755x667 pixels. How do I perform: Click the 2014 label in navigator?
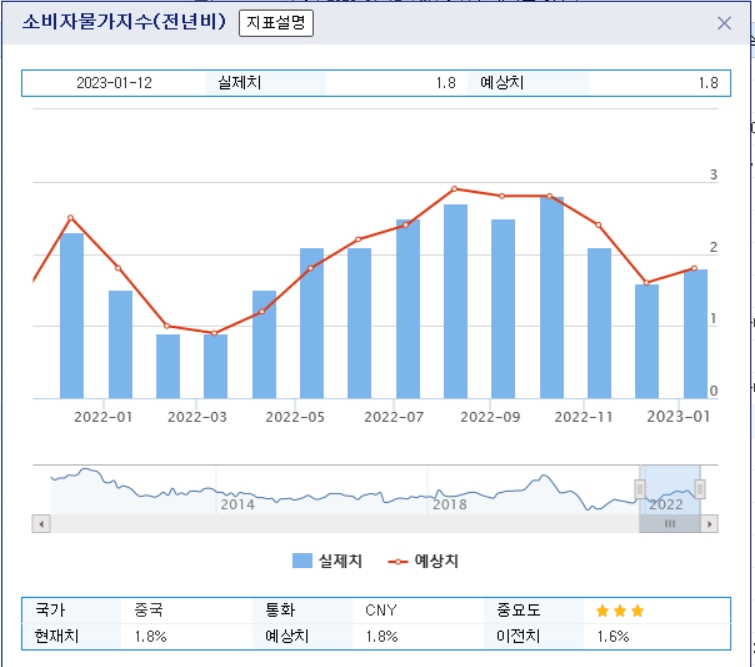[237, 504]
